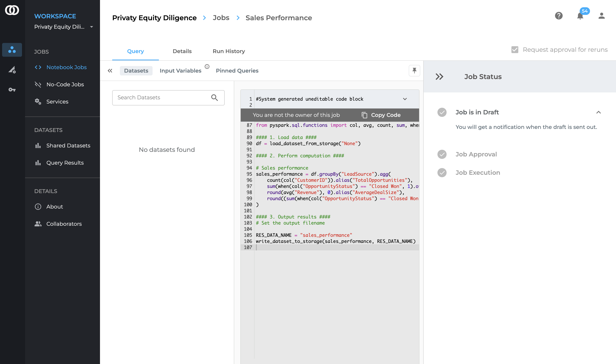Viewport: 616px width, 364px height.
Task: Click the pin queries icon button
Action: 414,71
